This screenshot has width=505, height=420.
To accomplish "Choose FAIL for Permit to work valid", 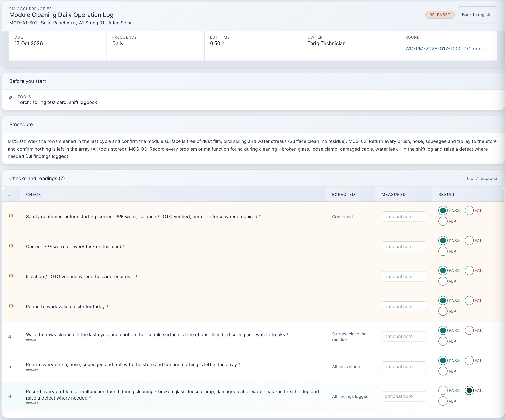I will point(469,301).
